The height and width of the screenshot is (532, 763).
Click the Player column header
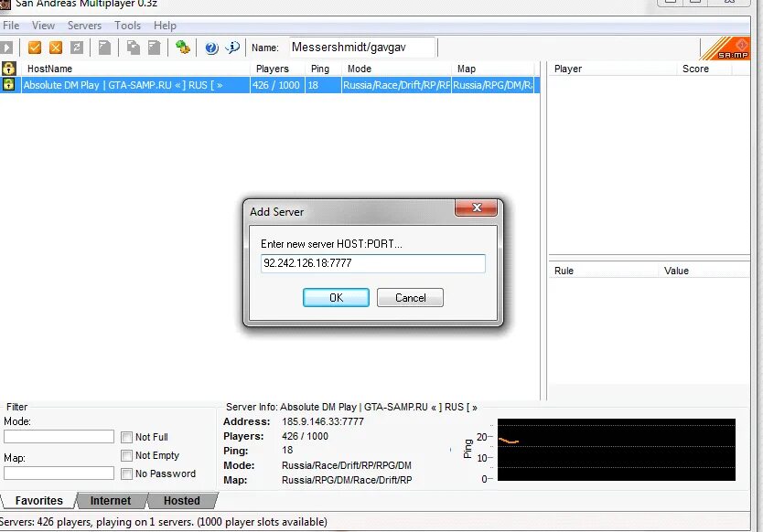point(612,69)
